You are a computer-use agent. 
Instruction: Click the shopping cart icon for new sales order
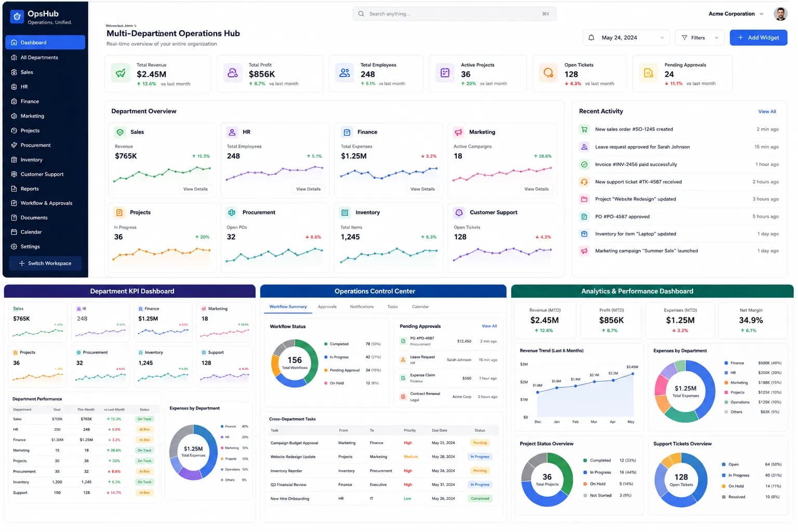pyautogui.click(x=584, y=129)
